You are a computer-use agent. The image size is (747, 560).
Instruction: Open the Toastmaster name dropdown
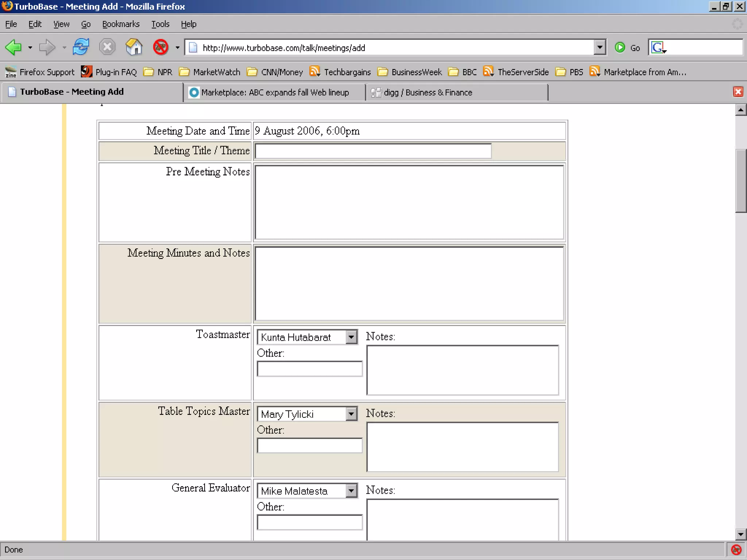coord(351,337)
